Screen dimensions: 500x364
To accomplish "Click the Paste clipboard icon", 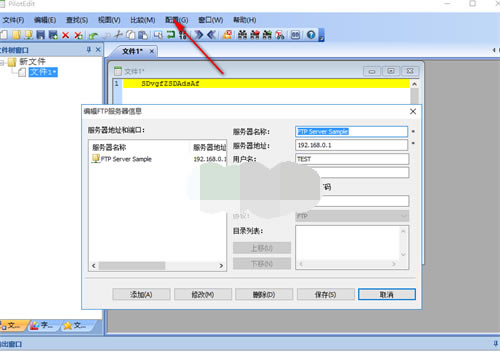I will point(143,35).
